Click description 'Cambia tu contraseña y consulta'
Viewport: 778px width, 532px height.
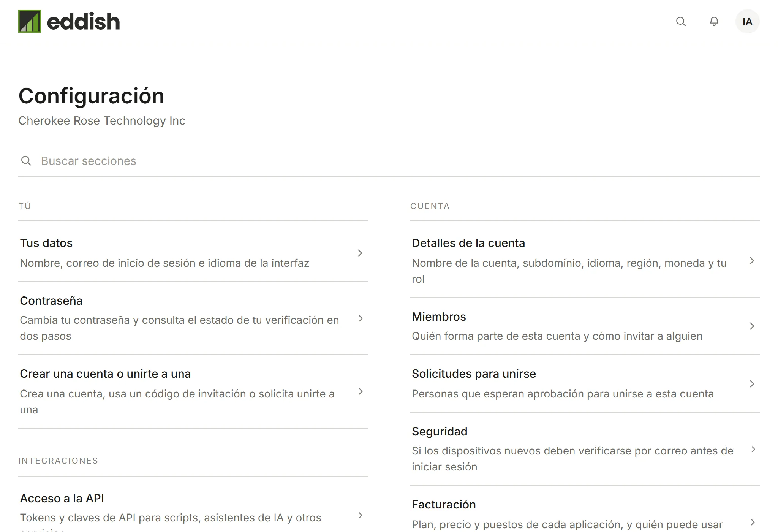click(x=179, y=328)
